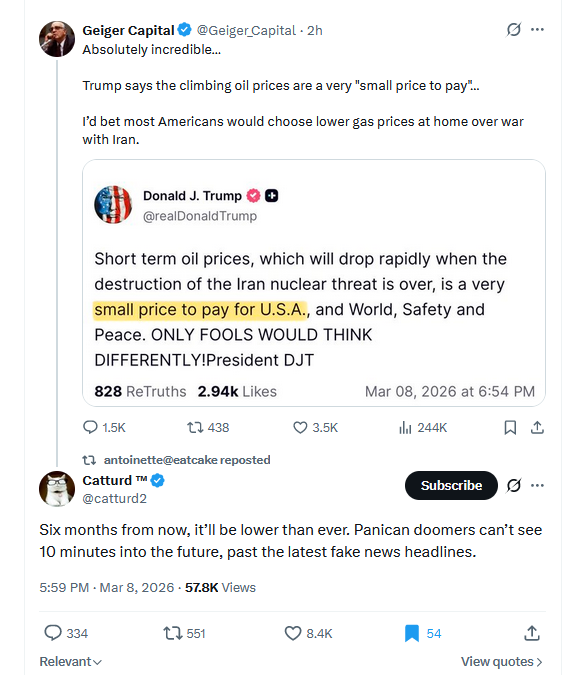Like Geiger Capital's post showing 3.5K
The image size is (588, 675).
point(315,427)
